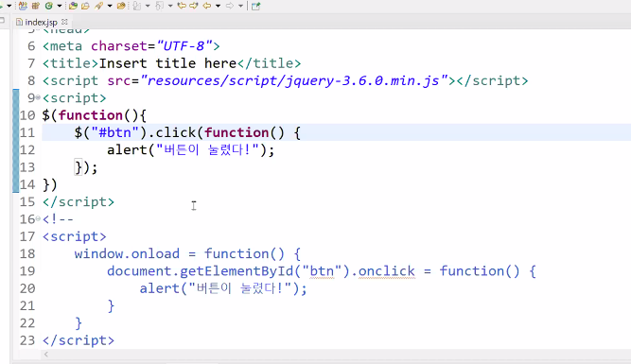This screenshot has width=631, height=364.
Task: Click the src attribute on line 8
Action: [119, 80]
